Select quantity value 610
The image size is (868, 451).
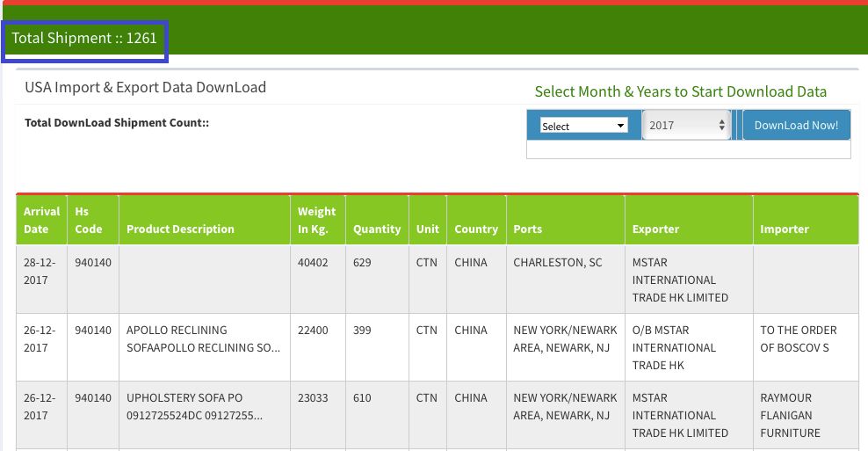(x=362, y=397)
